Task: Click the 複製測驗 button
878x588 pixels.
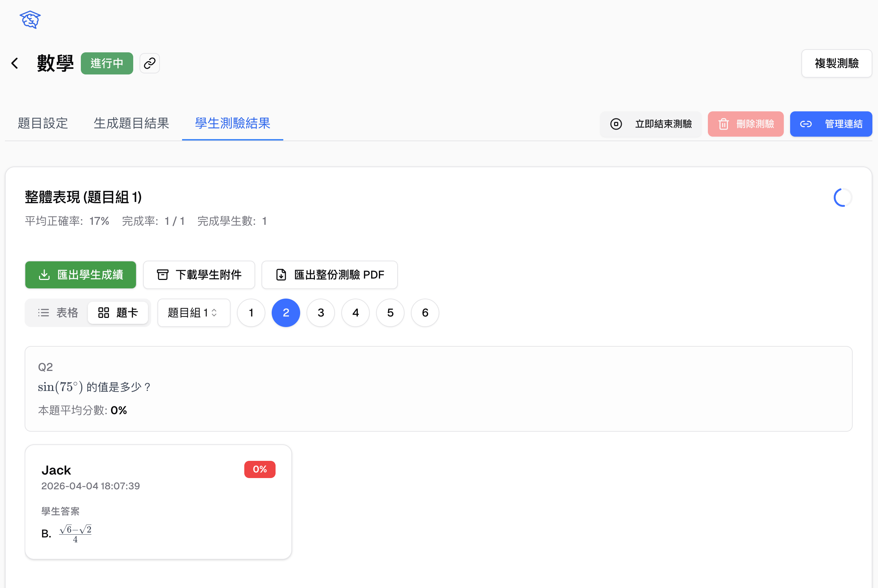Action: click(837, 63)
